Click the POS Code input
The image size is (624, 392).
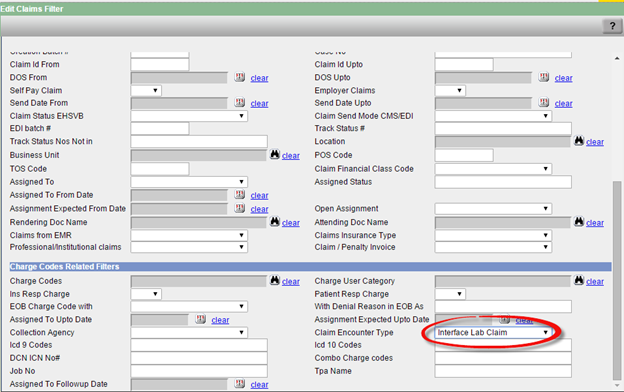click(x=464, y=155)
